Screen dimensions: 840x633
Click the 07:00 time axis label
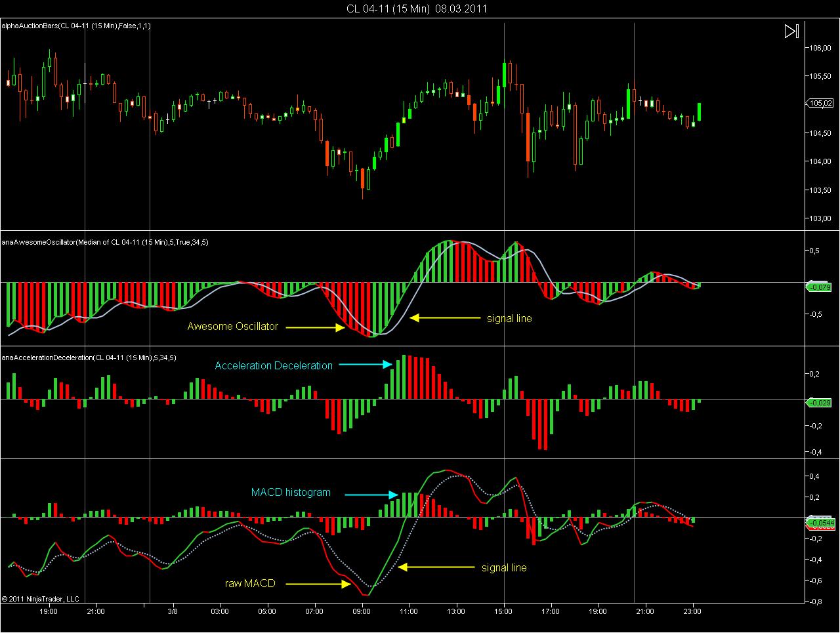[x=315, y=611]
